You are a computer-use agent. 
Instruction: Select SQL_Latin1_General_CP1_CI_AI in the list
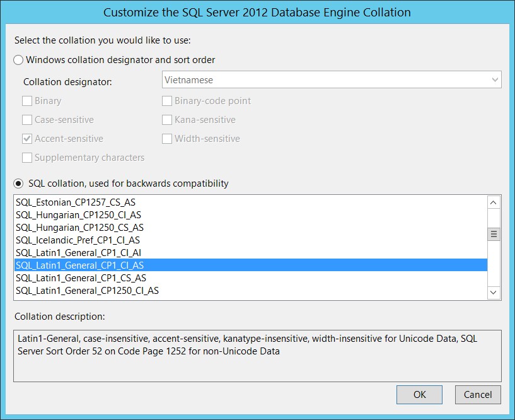click(x=251, y=253)
